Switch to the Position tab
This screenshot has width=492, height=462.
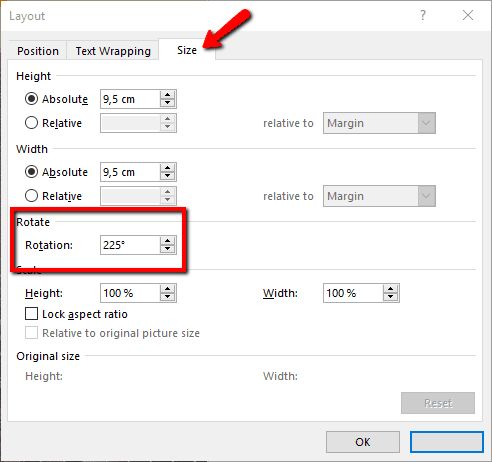[x=38, y=51]
